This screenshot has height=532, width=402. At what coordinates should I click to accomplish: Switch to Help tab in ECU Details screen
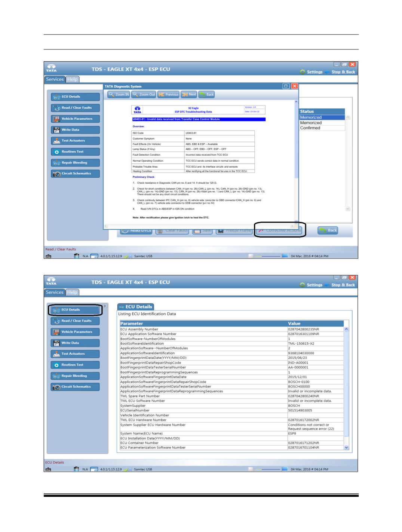click(73, 293)
